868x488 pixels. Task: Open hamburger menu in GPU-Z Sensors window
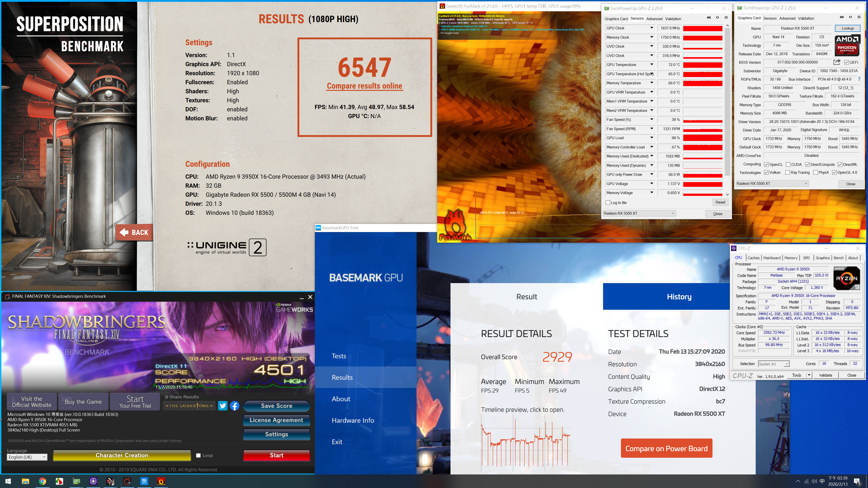click(726, 18)
